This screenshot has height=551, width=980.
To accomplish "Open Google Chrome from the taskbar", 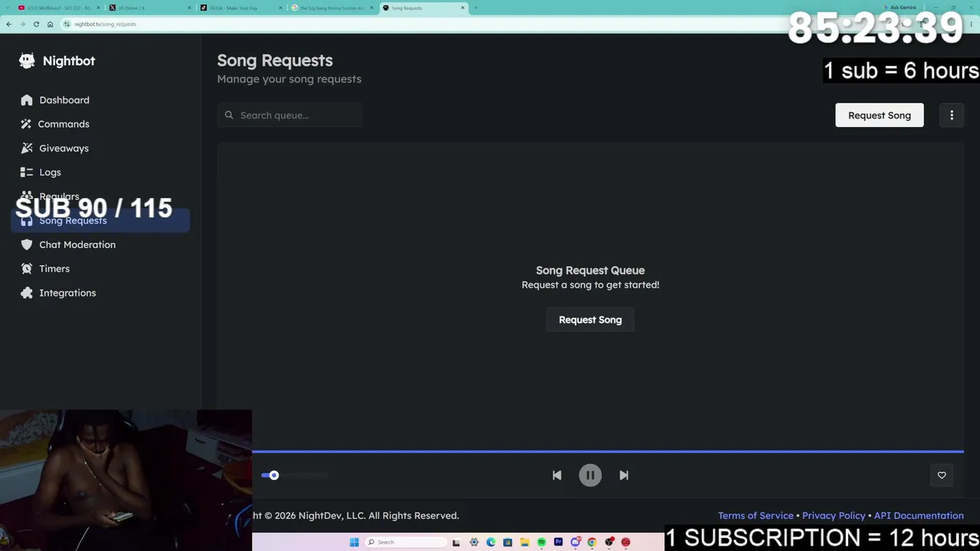I will coord(592,543).
